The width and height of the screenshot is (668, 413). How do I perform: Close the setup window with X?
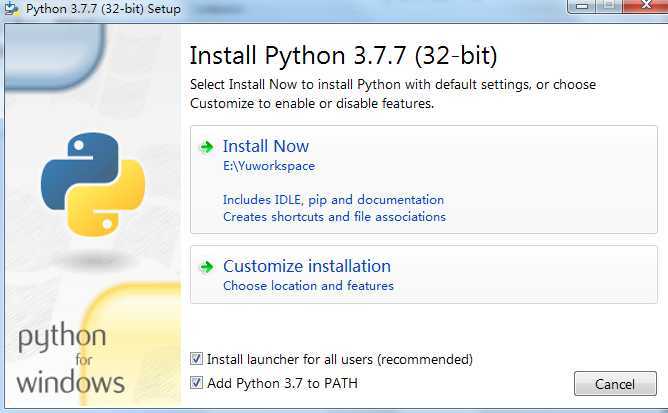[x=645, y=5]
